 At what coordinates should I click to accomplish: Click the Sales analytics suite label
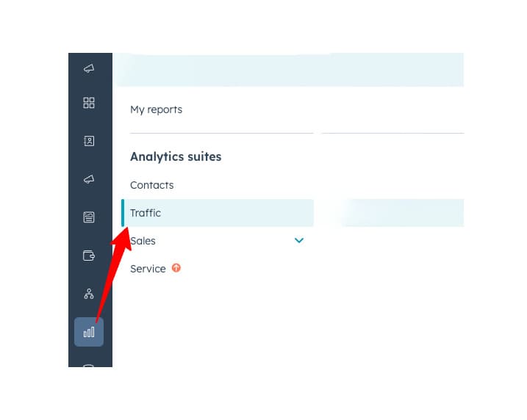pyautogui.click(x=143, y=241)
